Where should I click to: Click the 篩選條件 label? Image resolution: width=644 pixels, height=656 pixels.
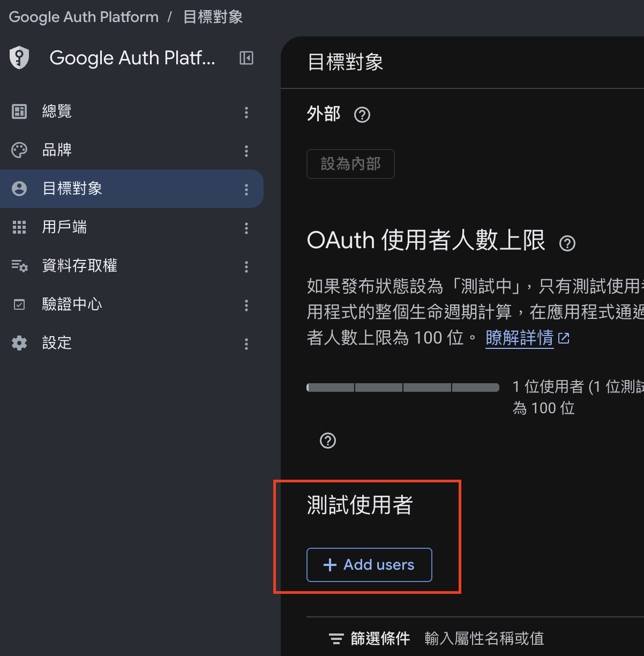click(x=380, y=639)
